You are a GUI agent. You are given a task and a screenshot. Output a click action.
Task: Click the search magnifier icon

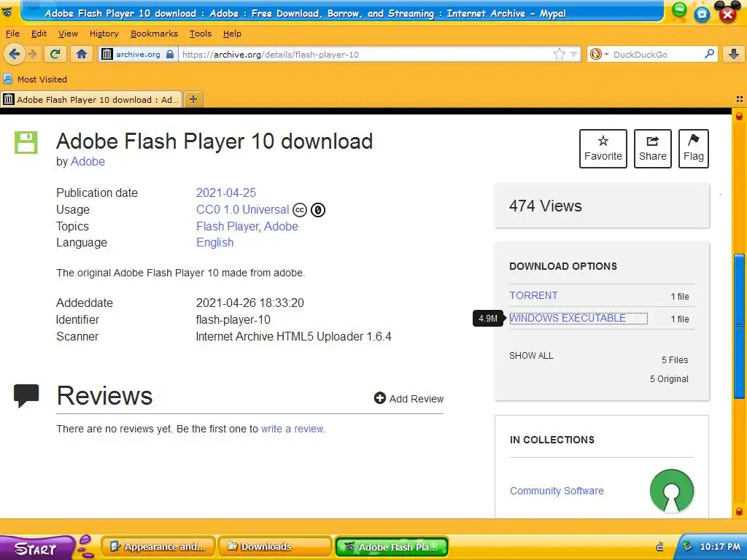709,54
